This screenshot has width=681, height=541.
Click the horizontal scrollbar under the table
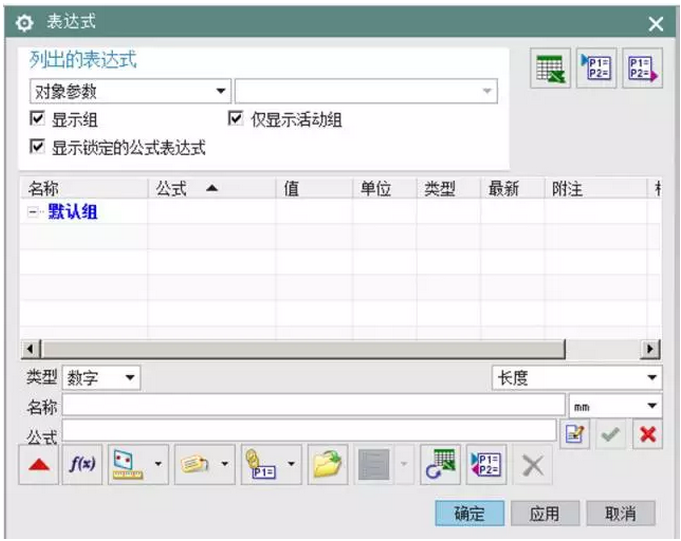[x=300, y=349]
